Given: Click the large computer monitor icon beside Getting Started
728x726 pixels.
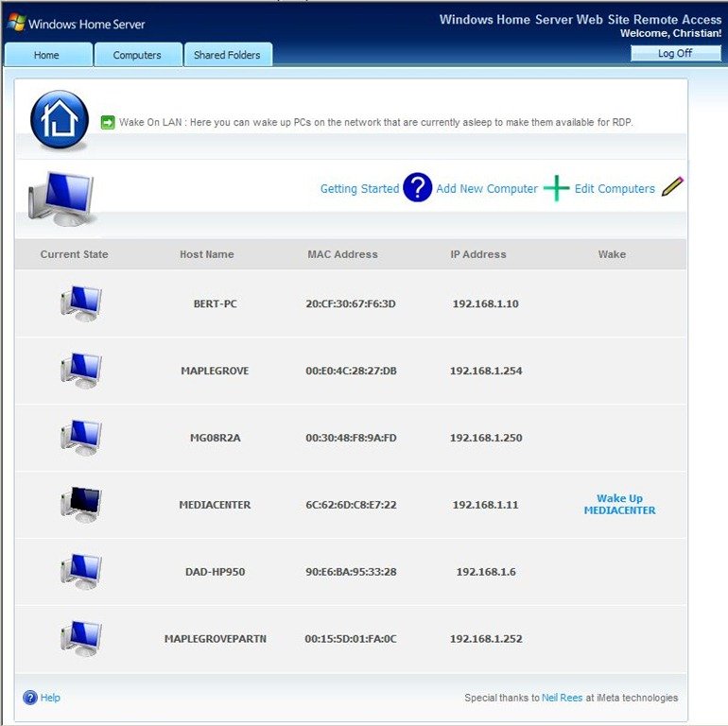Looking at the screenshot, I should point(61,199).
